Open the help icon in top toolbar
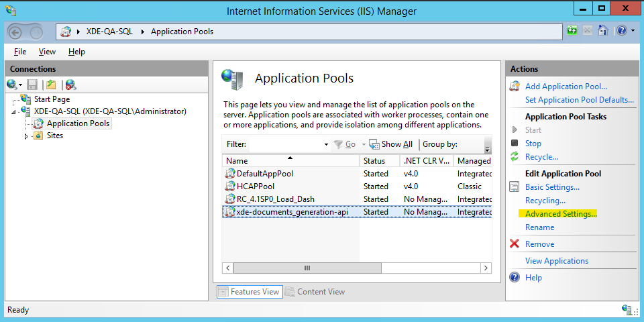Image resolution: width=644 pixels, height=322 pixels. pyautogui.click(x=622, y=31)
